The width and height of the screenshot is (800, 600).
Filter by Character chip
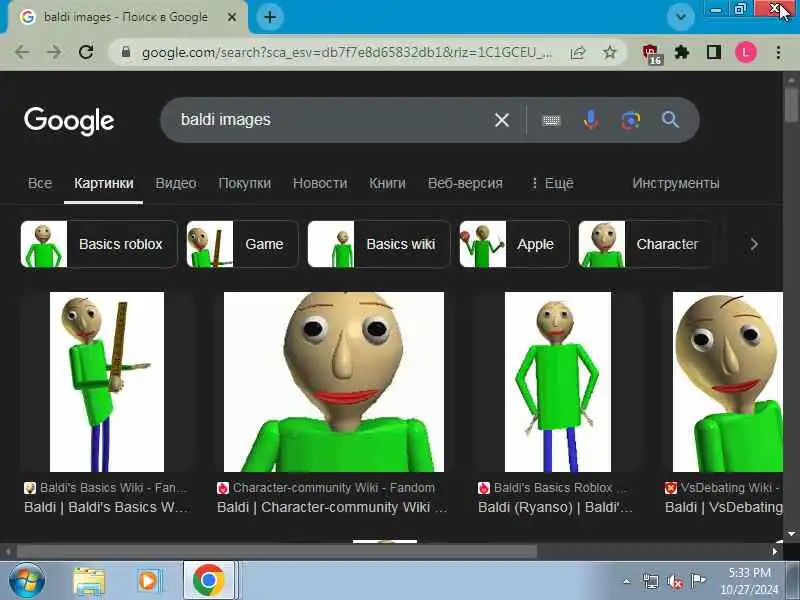point(645,244)
